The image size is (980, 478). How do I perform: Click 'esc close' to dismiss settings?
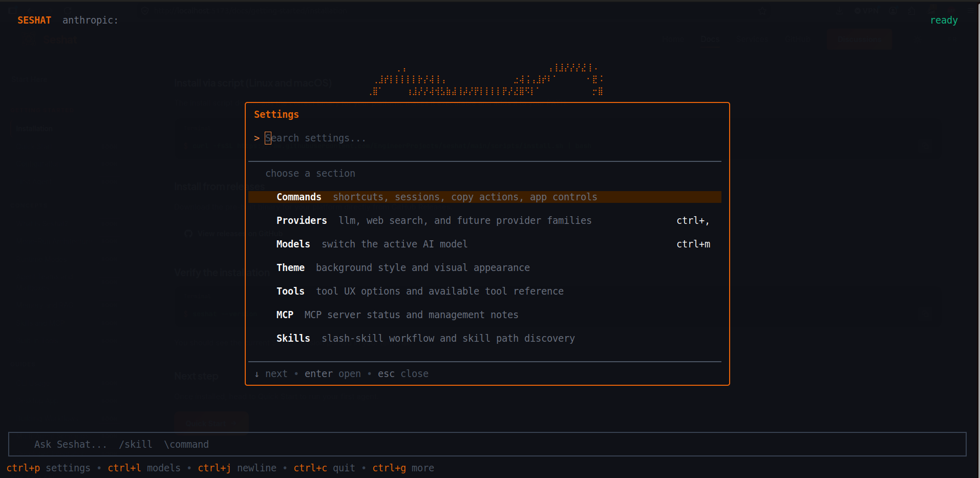[403, 374]
